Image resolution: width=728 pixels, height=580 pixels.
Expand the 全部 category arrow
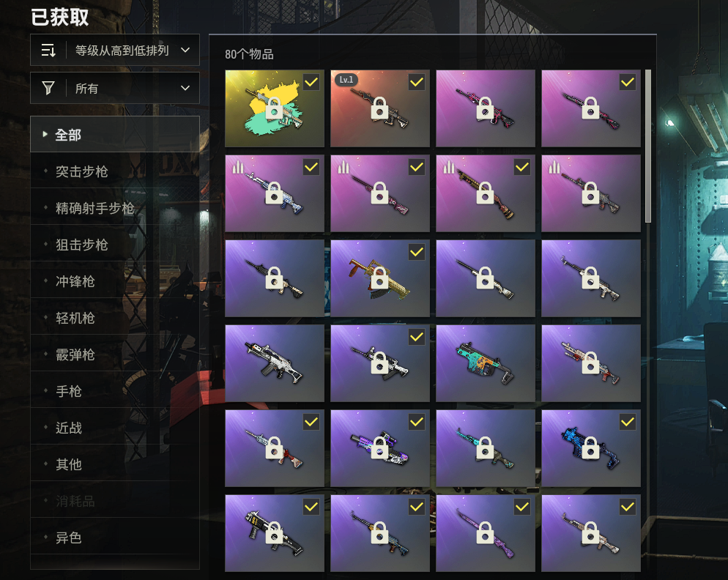point(45,134)
